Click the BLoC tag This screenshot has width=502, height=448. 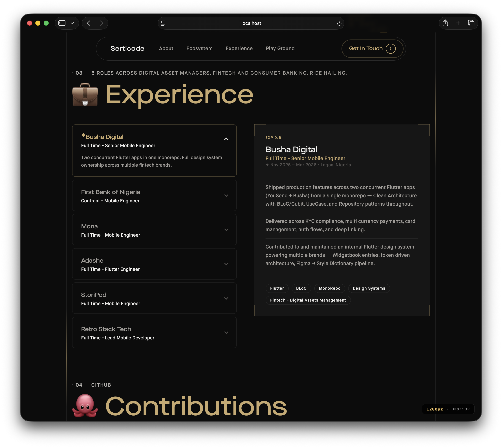click(x=301, y=288)
